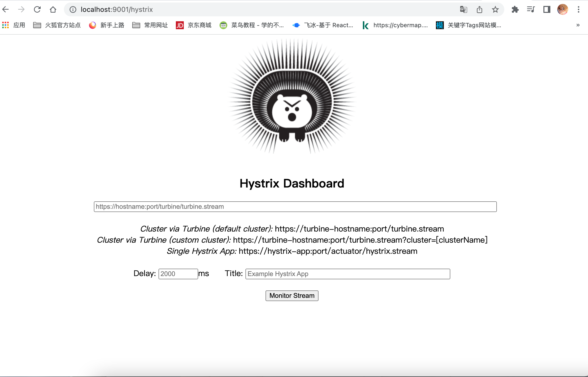
Task: Open the 常用网址 bookmark folder
Action: coord(150,25)
